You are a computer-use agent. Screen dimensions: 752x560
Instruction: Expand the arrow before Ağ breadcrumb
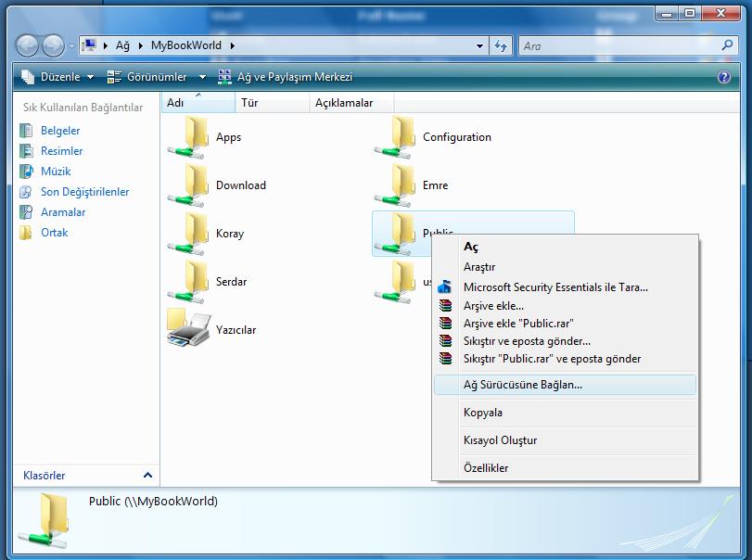point(106,46)
